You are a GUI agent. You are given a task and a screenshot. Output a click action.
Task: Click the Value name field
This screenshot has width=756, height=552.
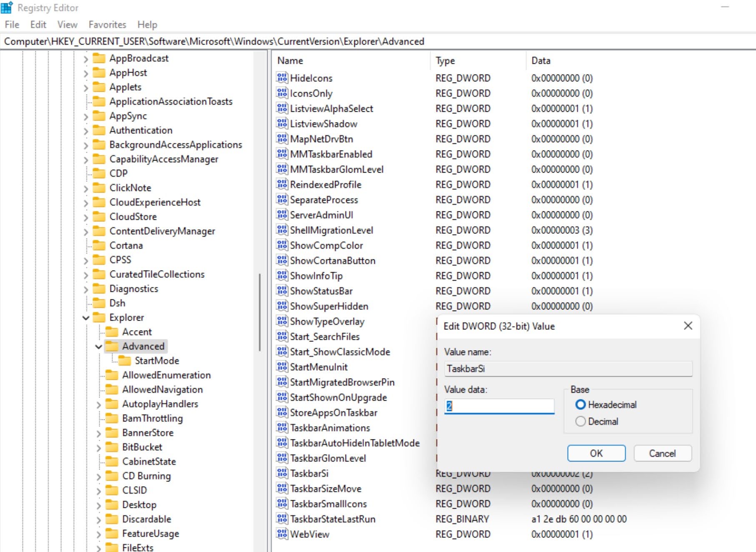click(x=568, y=369)
